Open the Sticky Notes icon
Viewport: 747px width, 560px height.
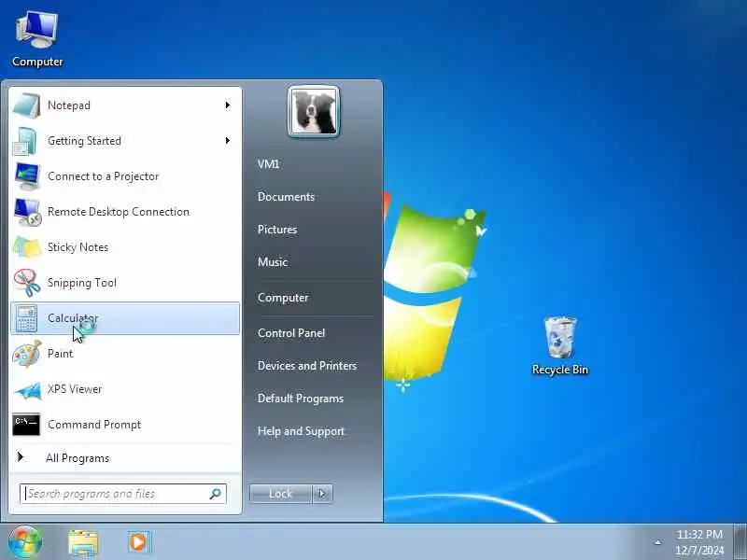click(26, 247)
